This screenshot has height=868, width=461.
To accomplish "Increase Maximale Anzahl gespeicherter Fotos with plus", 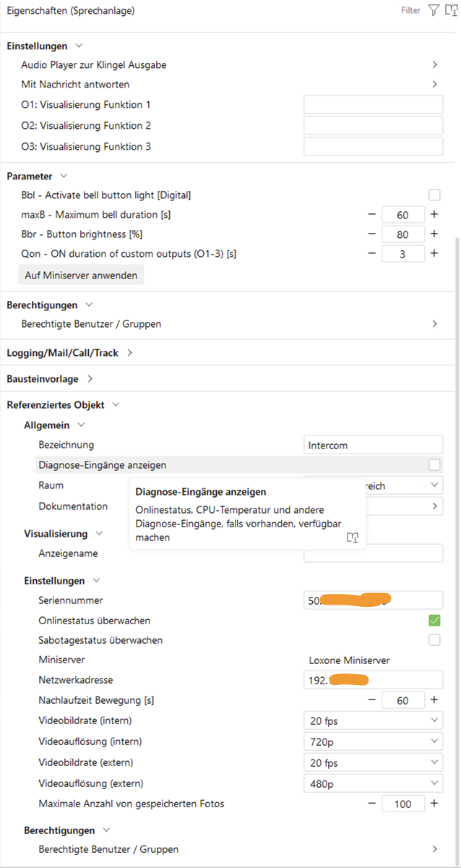I will pyautogui.click(x=434, y=804).
